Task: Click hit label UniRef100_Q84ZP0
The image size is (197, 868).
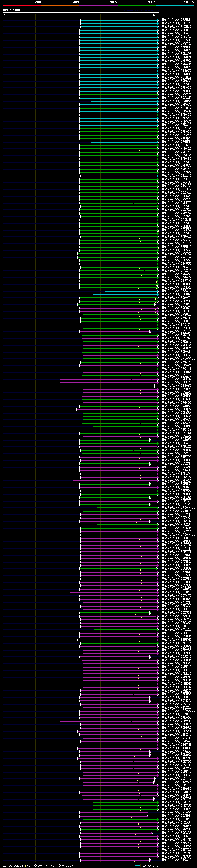Action: point(177,802)
